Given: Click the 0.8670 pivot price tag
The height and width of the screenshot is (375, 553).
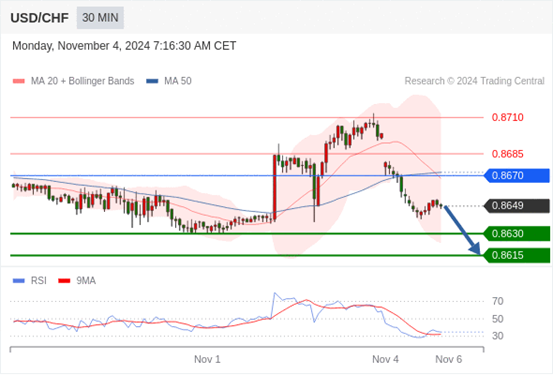Looking at the screenshot, I should [516, 175].
